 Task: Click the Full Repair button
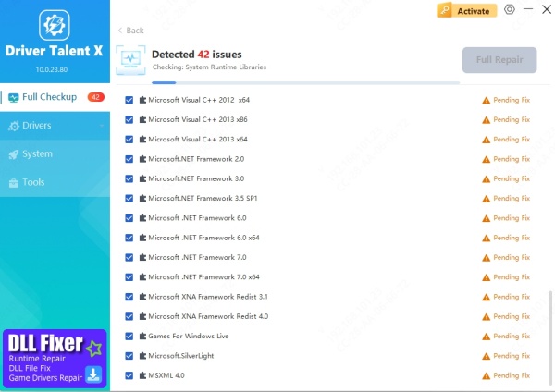point(499,60)
